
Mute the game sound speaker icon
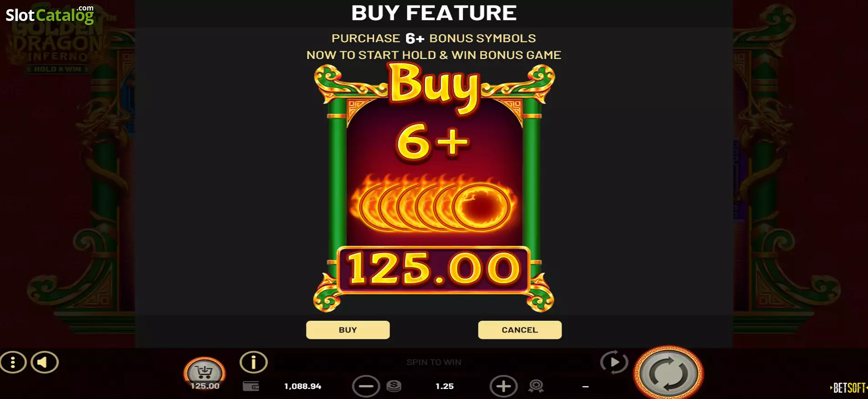(45, 363)
